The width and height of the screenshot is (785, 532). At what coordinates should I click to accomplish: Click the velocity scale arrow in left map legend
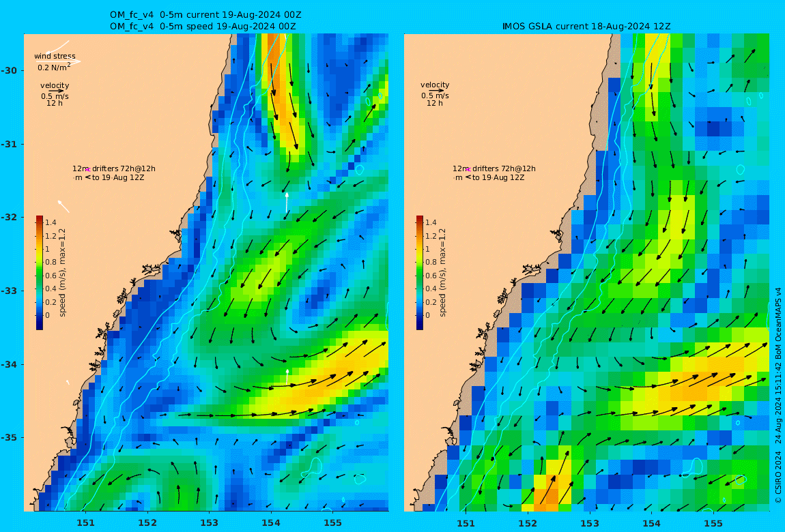click(x=56, y=91)
